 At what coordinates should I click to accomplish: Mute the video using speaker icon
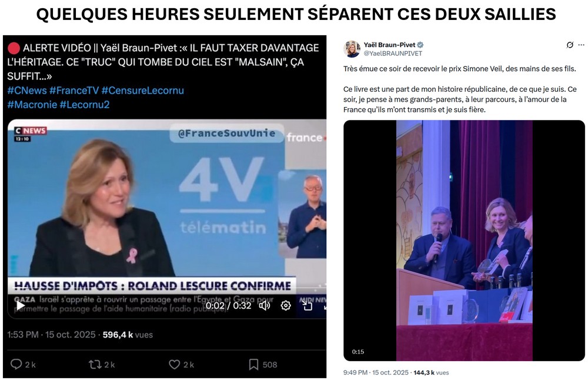point(265,306)
